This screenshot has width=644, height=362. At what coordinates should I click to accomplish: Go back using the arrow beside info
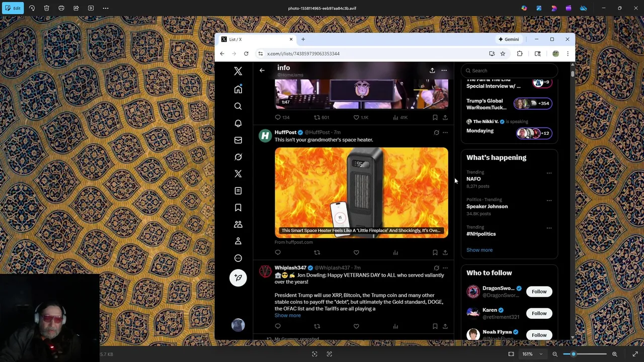262,70
